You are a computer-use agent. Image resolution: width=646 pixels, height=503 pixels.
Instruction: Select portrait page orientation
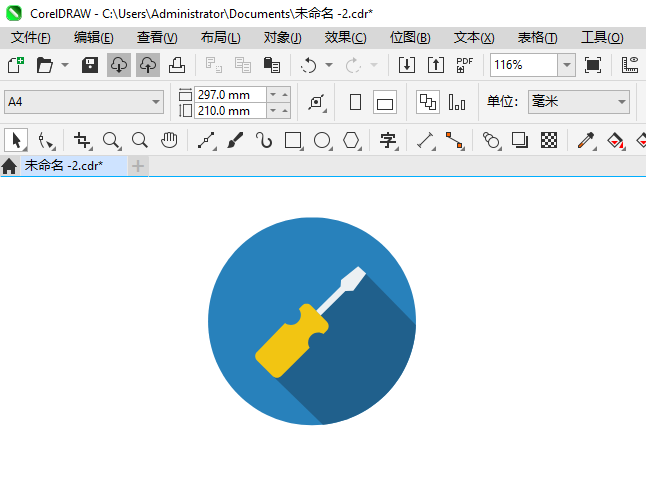(x=355, y=102)
